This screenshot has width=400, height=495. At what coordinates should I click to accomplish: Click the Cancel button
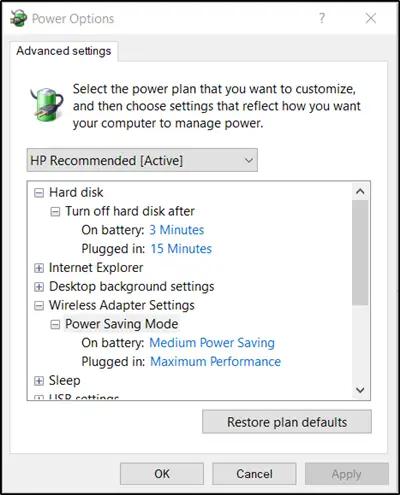(254, 474)
